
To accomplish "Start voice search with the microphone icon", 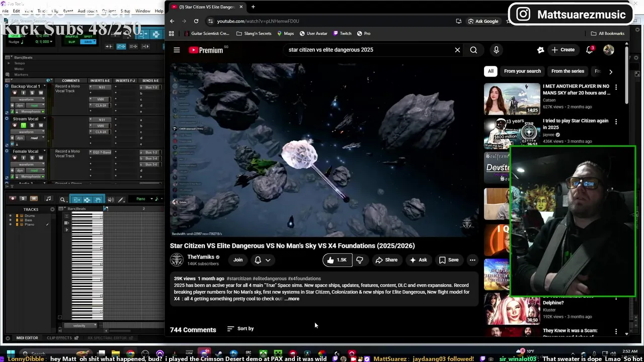I will pos(496,50).
